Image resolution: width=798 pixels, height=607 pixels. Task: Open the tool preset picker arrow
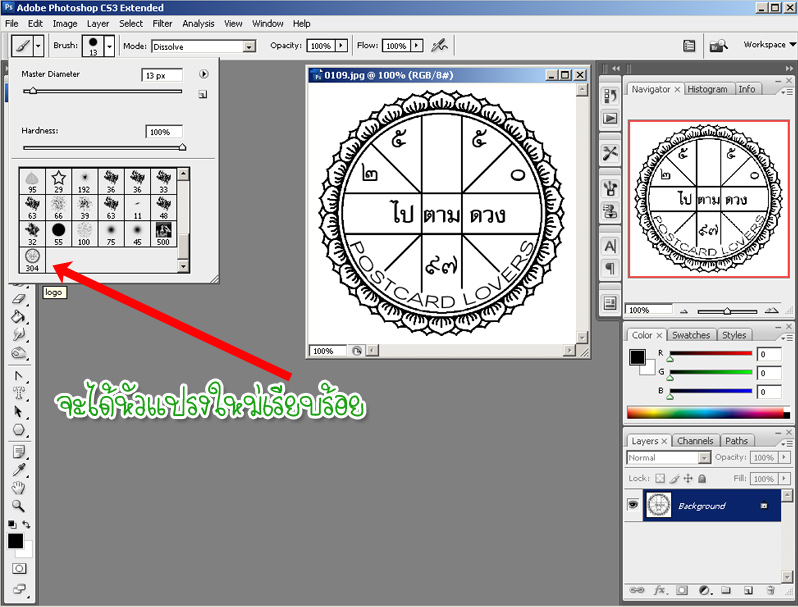tap(38, 46)
